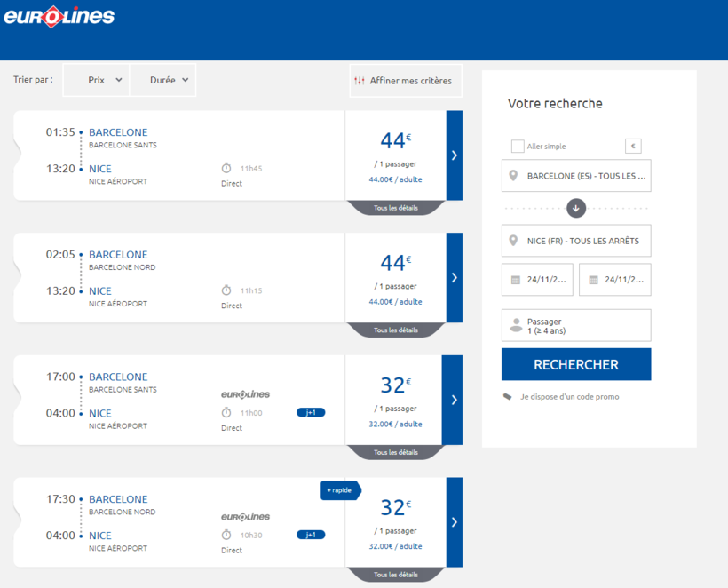Click the return date calendar icon
This screenshot has height=588, width=728.
pyautogui.click(x=592, y=280)
